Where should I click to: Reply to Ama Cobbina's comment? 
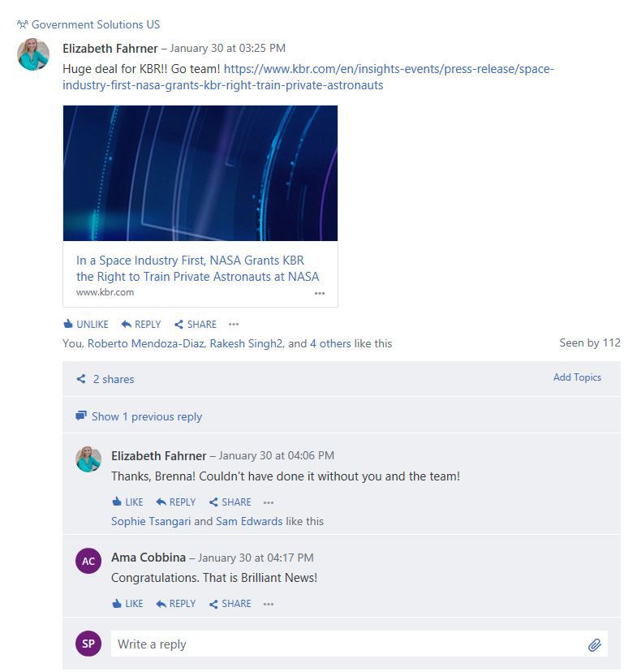(176, 604)
